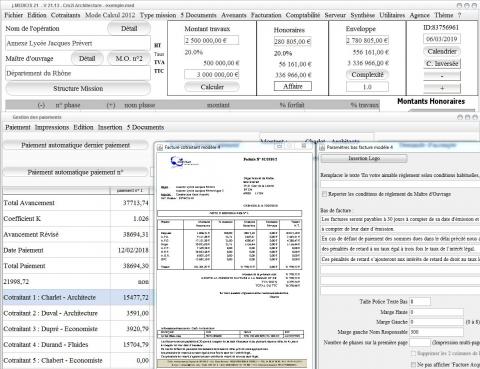This screenshot has width=480, height=369.
Task: Open the Calendrier button
Action: click(442, 52)
